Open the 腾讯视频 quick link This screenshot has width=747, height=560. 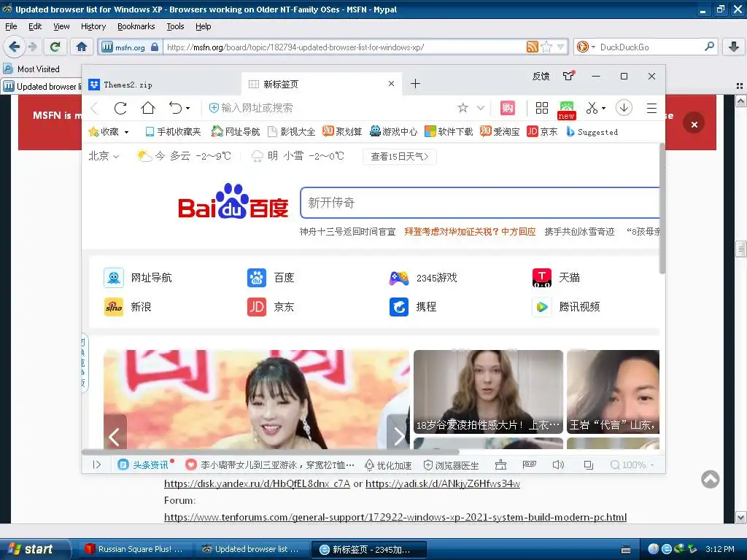coord(566,307)
